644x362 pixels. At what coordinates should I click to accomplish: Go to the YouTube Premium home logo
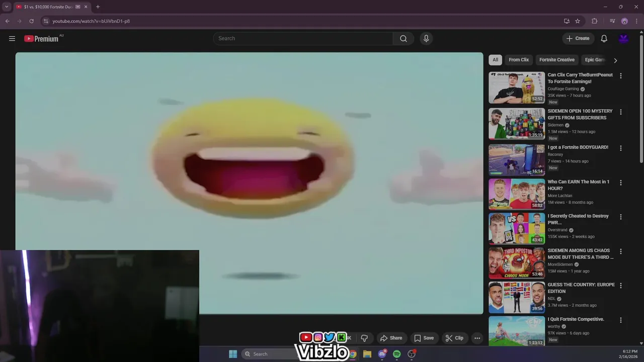tap(41, 39)
